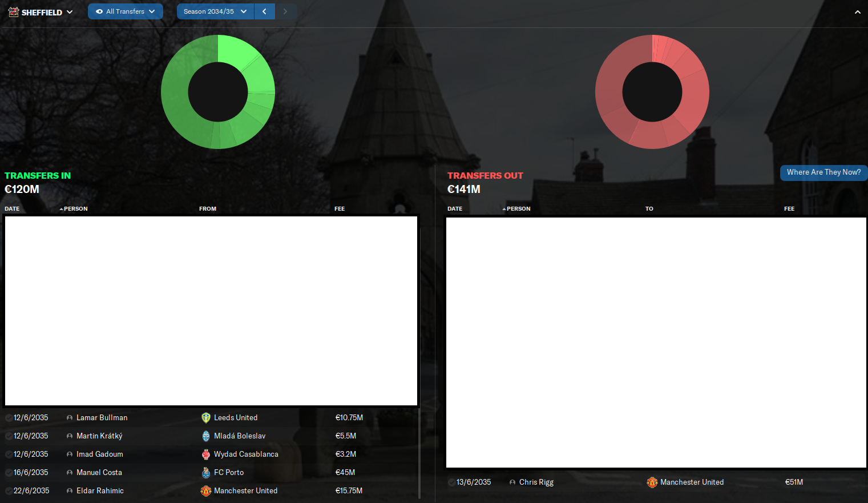868x503 pixels.
Task: Tick the selection circle on Imad Gadoum's row
Action: 9,454
